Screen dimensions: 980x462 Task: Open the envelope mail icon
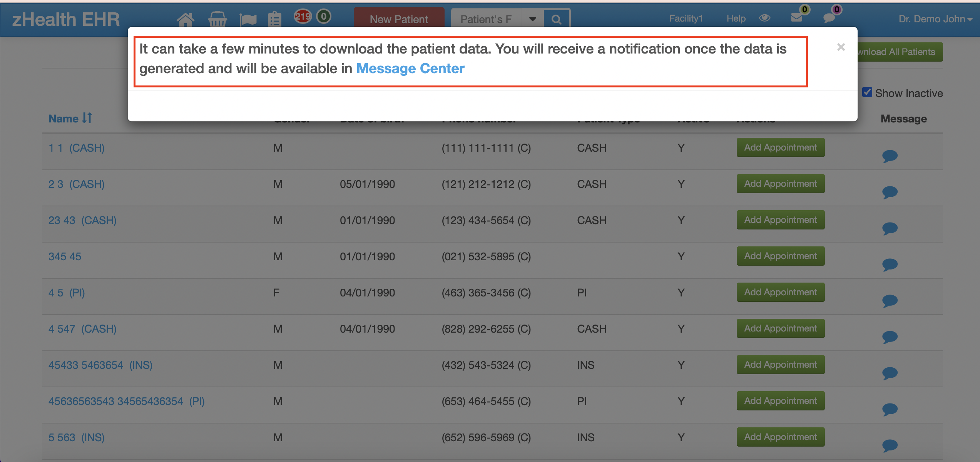click(x=797, y=17)
